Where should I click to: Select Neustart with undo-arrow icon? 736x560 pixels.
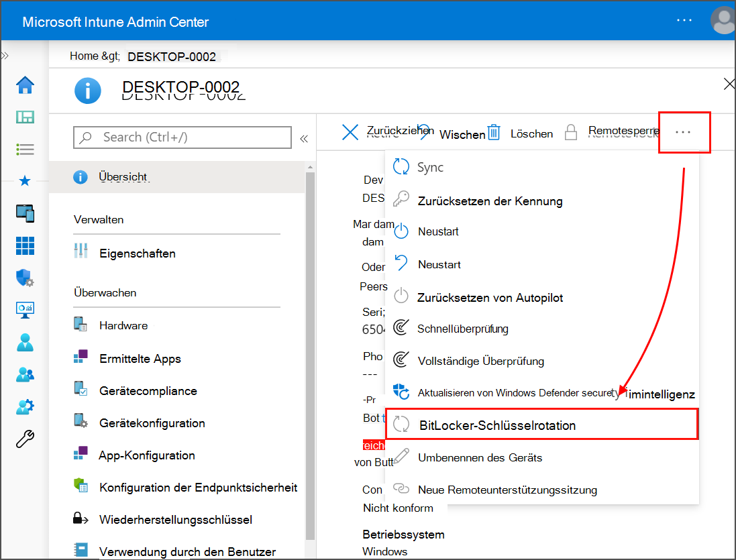(x=542, y=264)
